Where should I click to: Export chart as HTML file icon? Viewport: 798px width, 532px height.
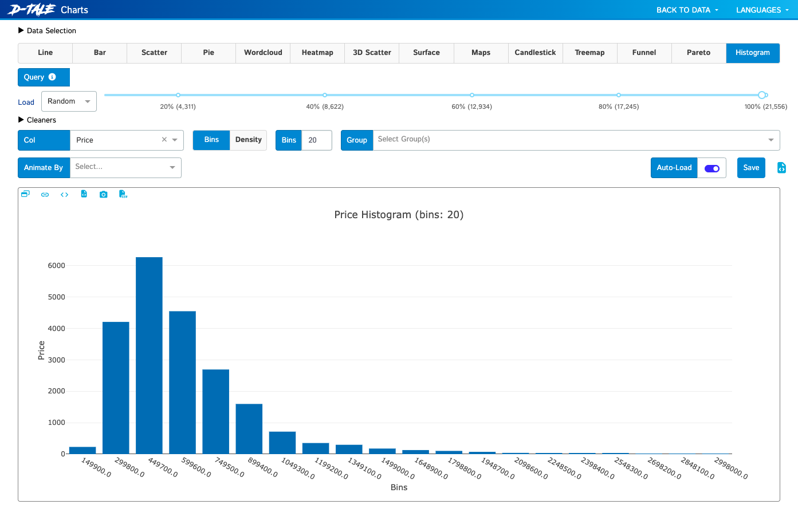(84, 194)
